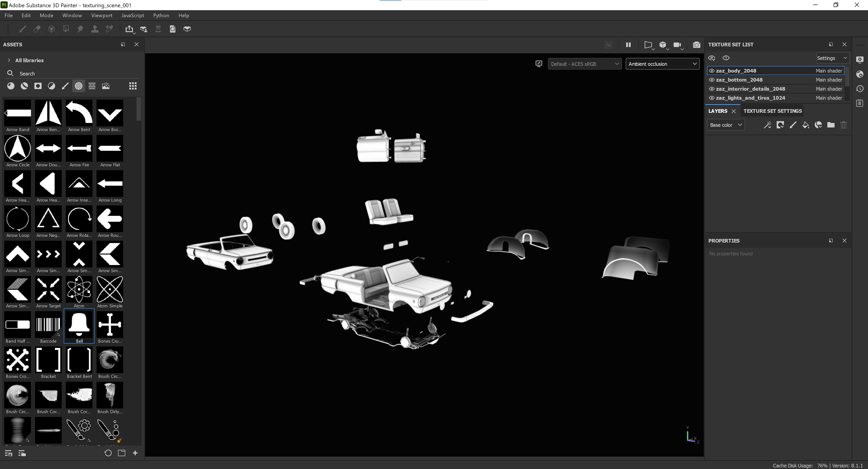The image size is (868, 469).
Task: Select the Barcode alpha thumbnail
Action: point(48,325)
